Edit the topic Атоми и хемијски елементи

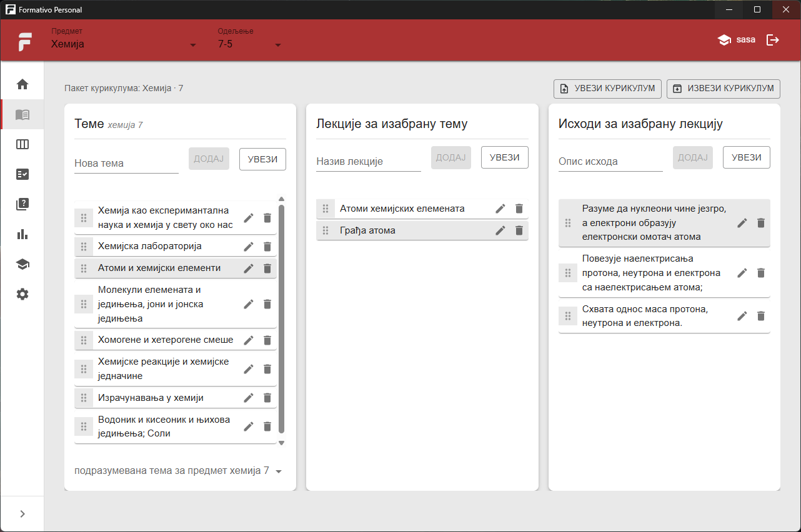[x=249, y=268]
